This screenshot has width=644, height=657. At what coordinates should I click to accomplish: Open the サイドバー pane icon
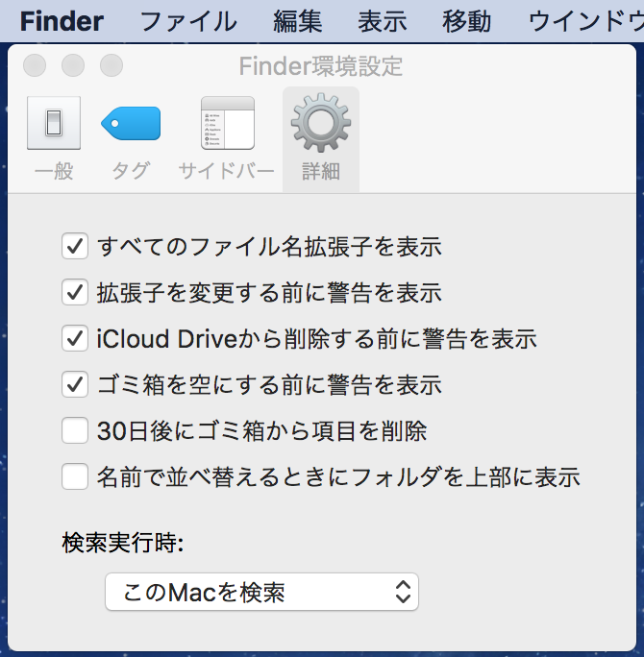point(227,123)
